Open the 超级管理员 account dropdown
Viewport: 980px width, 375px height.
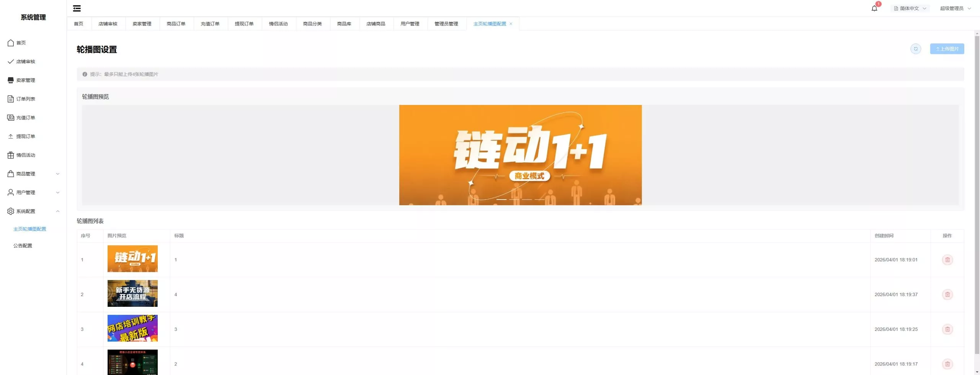(x=955, y=8)
